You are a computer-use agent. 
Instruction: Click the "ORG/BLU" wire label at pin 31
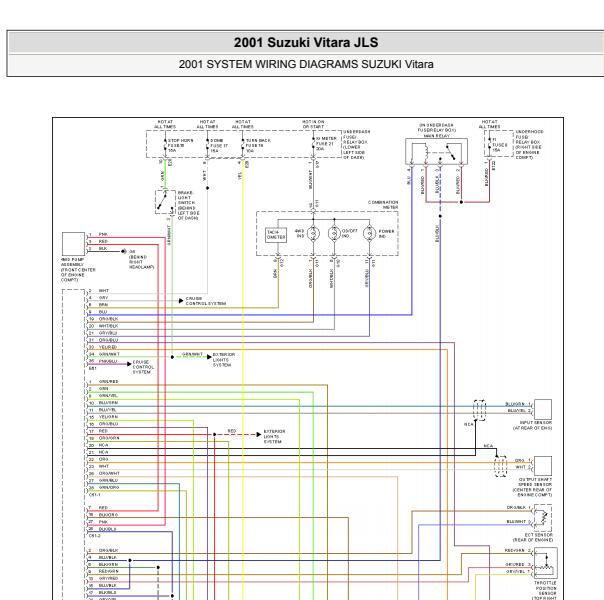coord(108,340)
